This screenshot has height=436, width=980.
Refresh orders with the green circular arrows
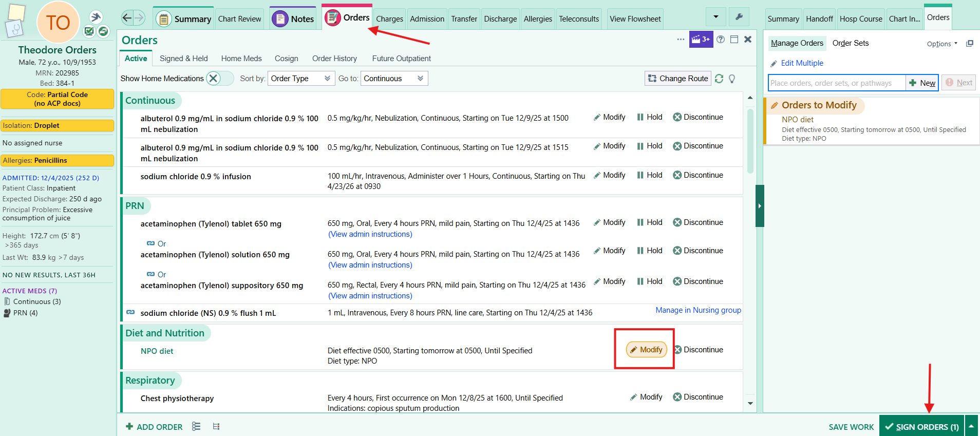pos(719,79)
